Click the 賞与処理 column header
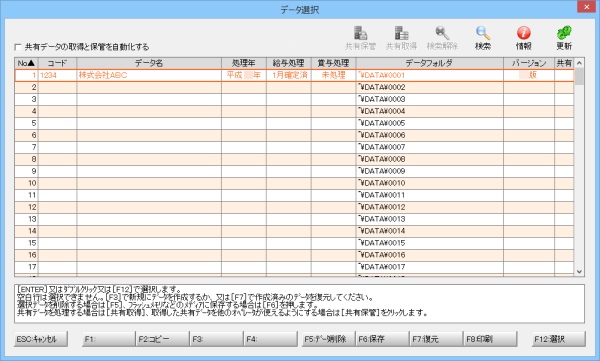The image size is (600, 361). [334, 63]
